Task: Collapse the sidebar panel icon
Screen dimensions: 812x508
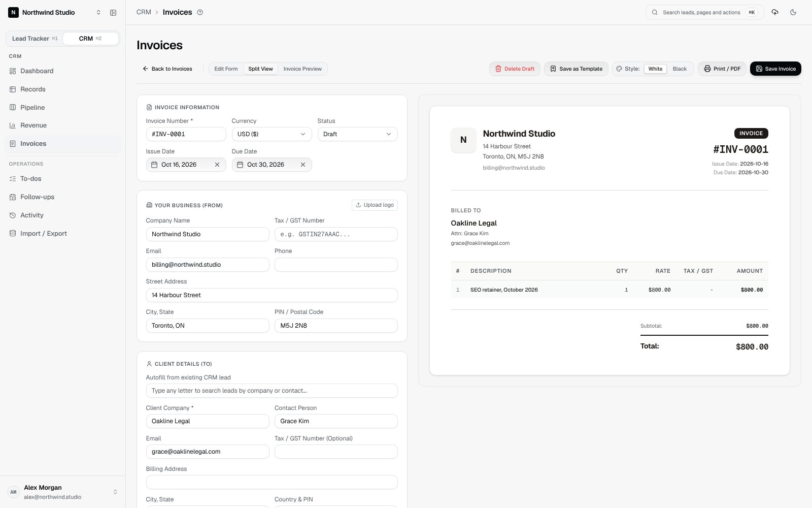Action: [x=113, y=13]
